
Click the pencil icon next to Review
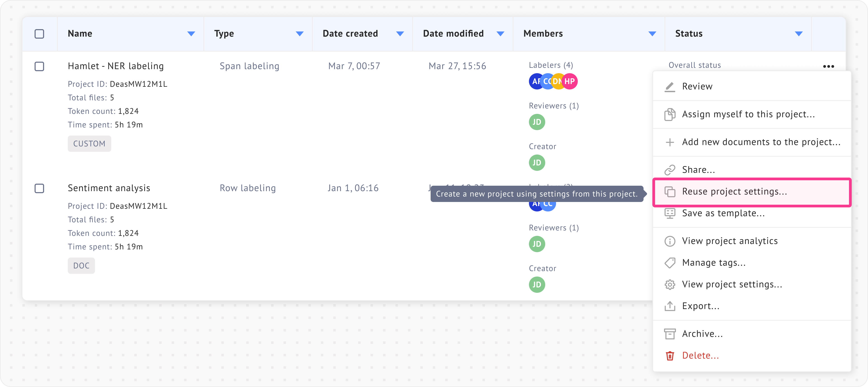coord(670,87)
